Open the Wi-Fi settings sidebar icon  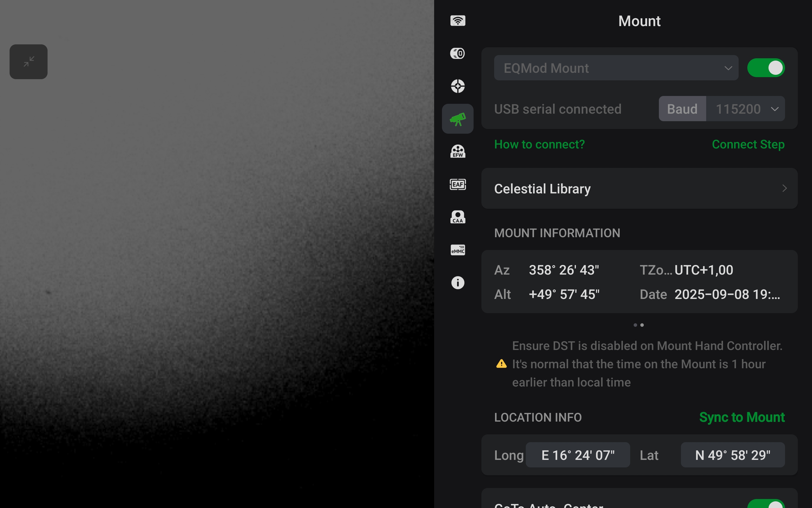[458, 21]
